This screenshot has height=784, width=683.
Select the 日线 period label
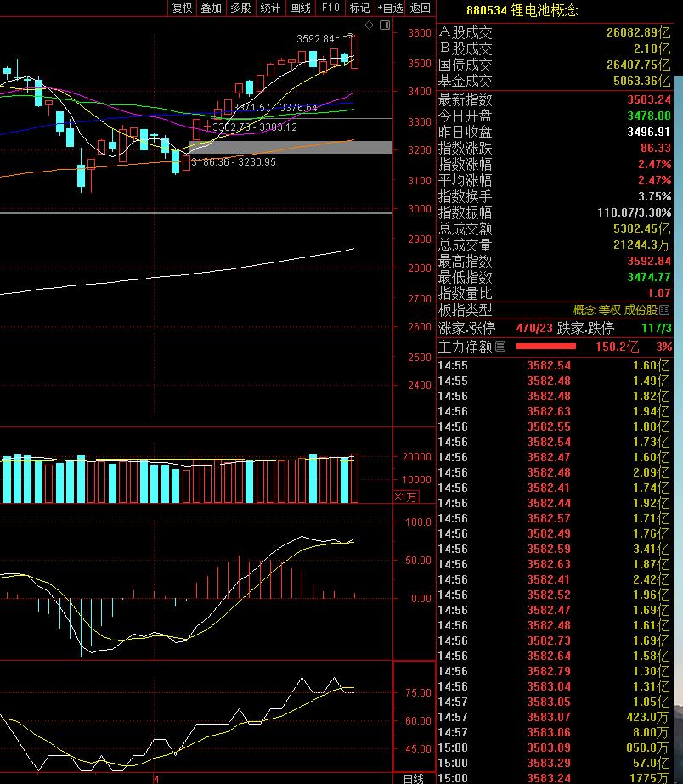point(414,779)
